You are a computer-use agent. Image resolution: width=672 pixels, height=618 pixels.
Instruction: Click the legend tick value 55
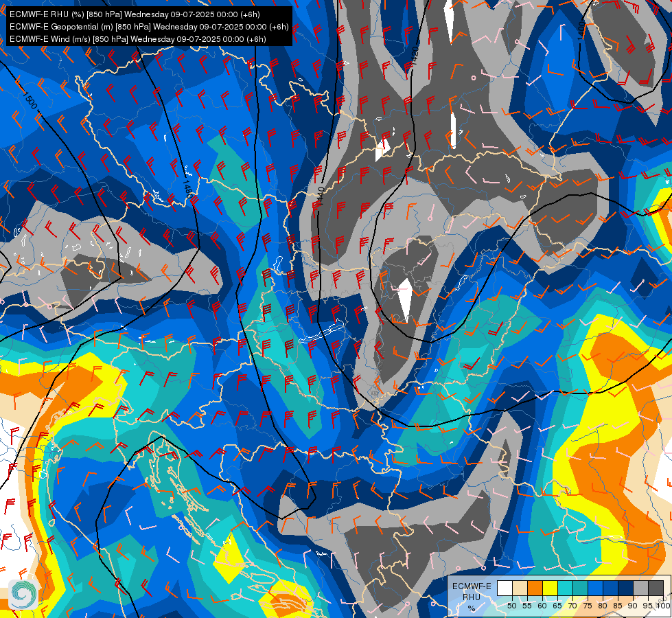coord(527,606)
